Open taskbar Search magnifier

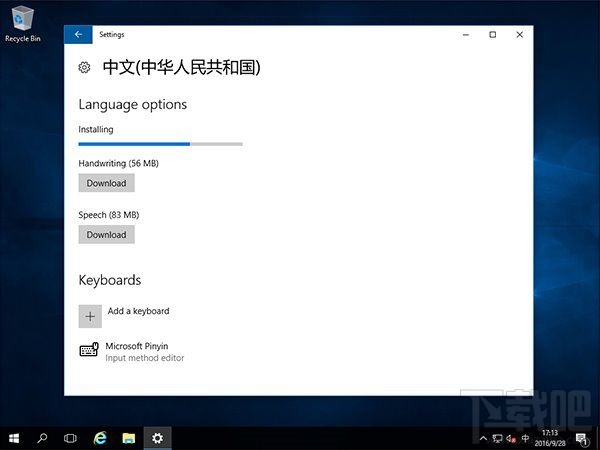(42, 438)
